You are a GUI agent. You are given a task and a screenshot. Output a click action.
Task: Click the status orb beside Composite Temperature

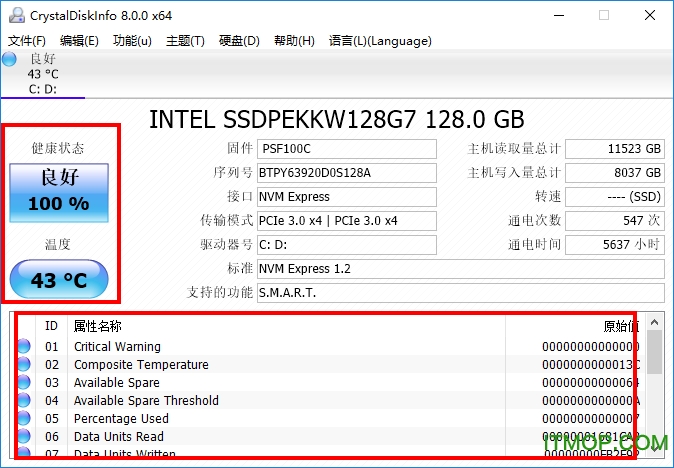[x=24, y=365]
